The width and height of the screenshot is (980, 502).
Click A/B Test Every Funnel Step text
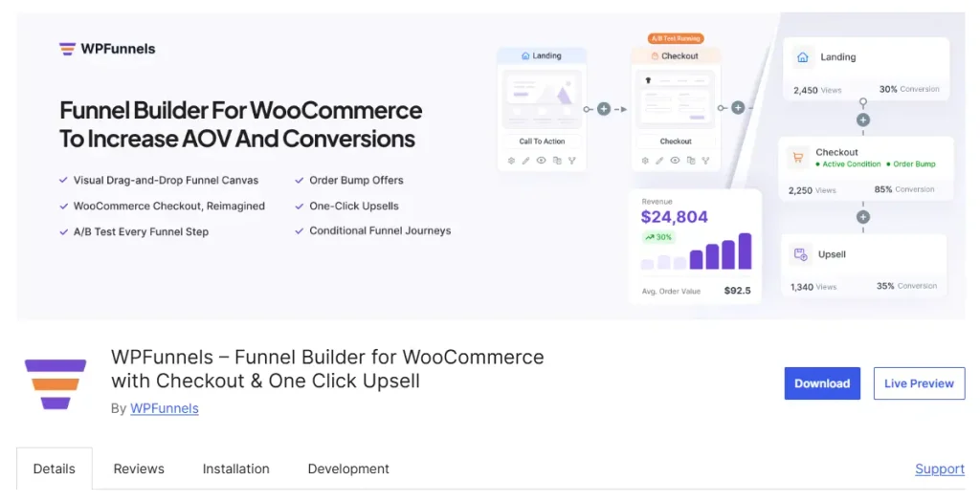coord(141,231)
